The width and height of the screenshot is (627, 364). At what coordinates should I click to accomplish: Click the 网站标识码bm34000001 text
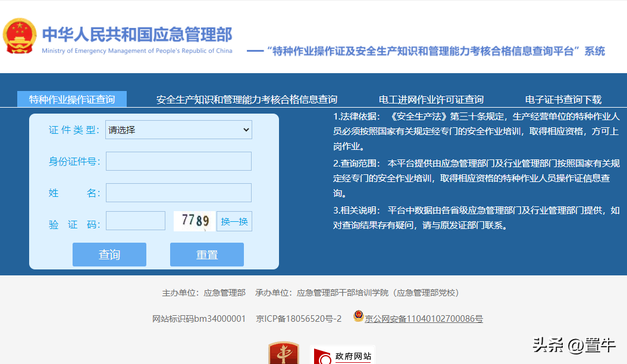pos(199,319)
